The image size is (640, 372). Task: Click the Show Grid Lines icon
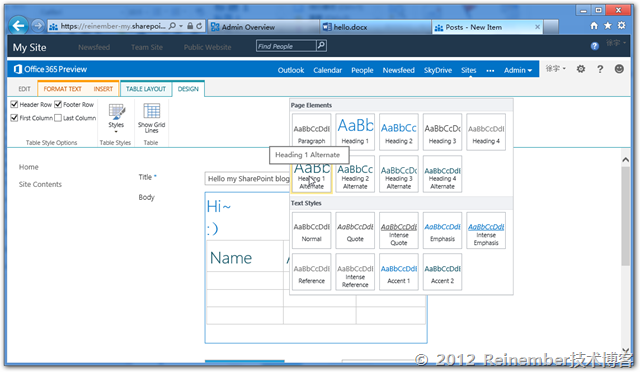click(x=151, y=111)
